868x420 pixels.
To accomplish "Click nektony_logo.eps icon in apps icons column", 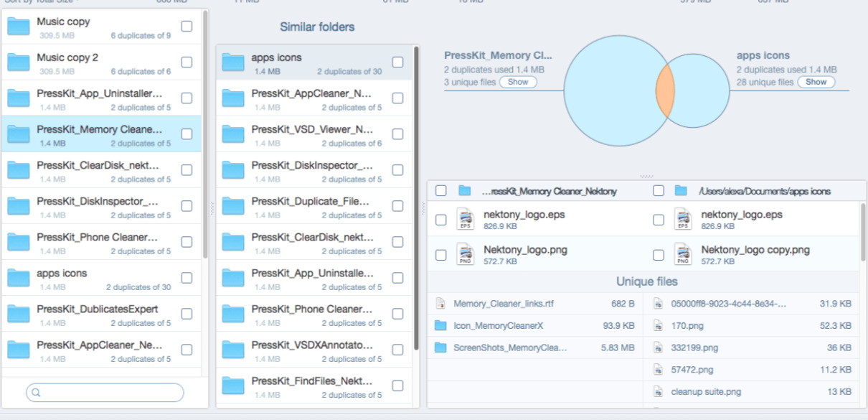I will tap(683, 219).
